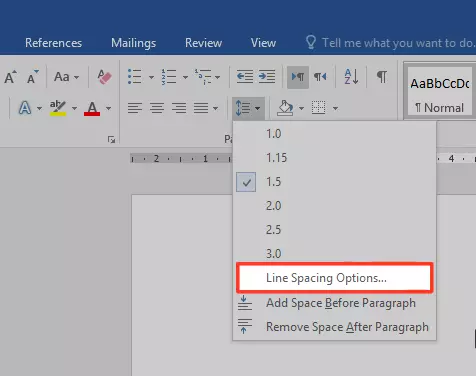Click the Decrease Indent icon
The image size is (476, 376).
point(245,77)
